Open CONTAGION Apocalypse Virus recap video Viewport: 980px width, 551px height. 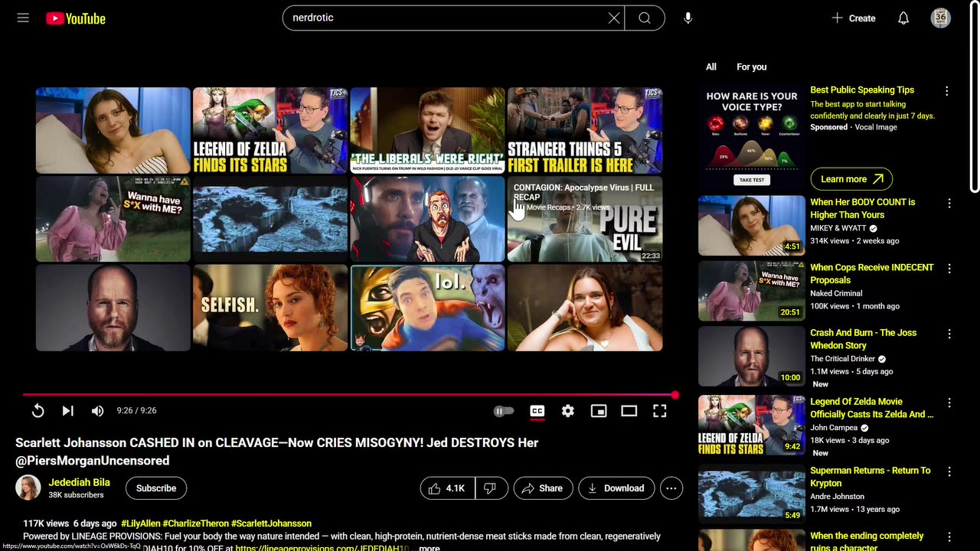pyautogui.click(x=585, y=219)
